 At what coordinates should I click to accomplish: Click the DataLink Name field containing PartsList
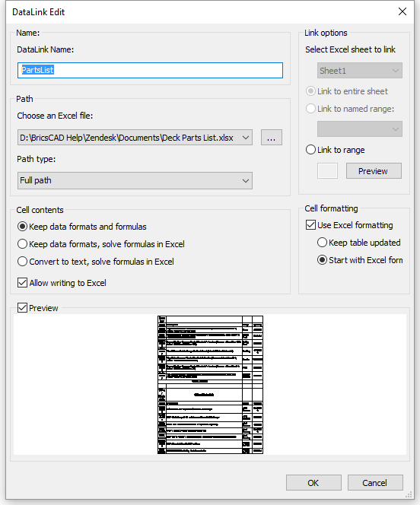pyautogui.click(x=150, y=70)
